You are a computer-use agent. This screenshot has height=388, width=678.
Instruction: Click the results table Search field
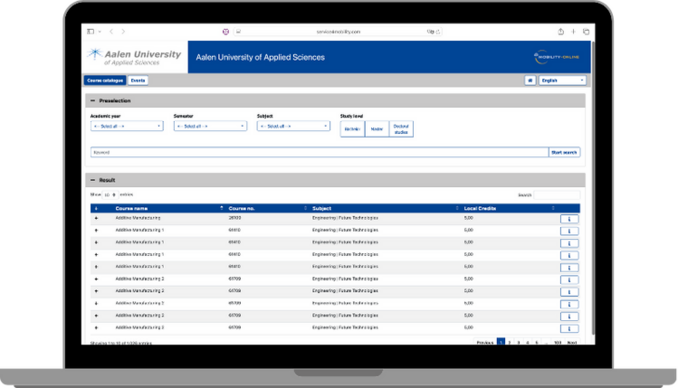pyautogui.click(x=557, y=195)
